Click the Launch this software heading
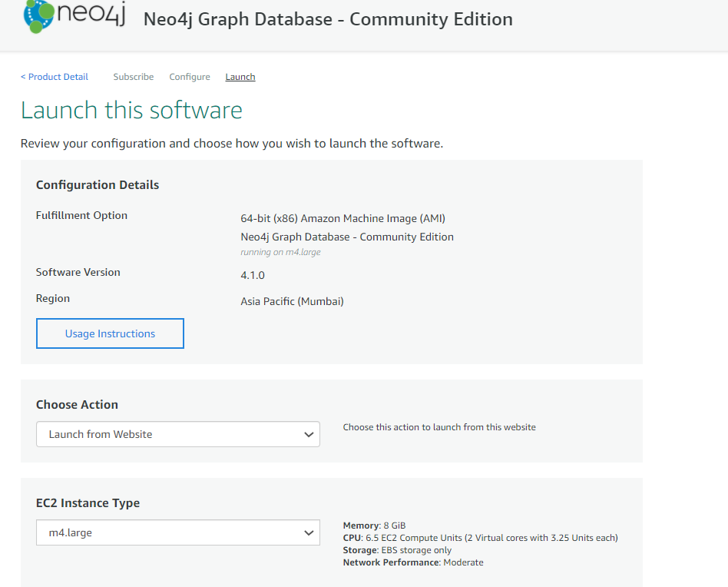The image size is (728, 587). tap(131, 110)
